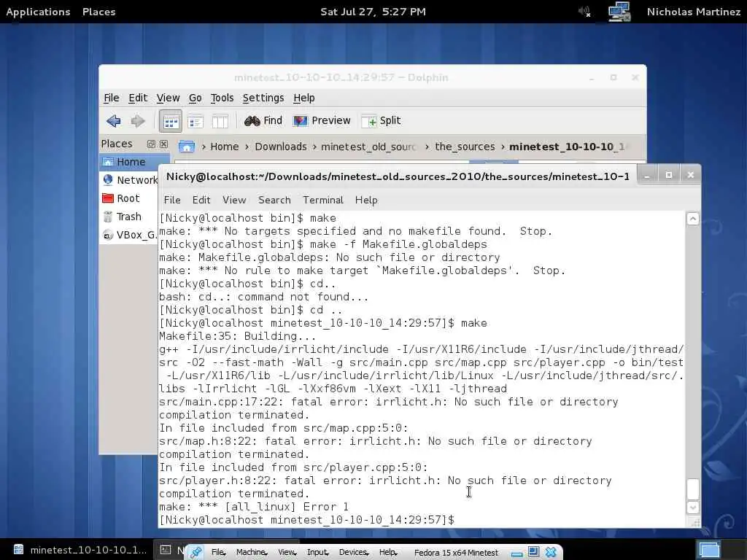The width and height of the screenshot is (747, 560).
Task: Open Nicholas Martinez user menu
Action: point(693,12)
